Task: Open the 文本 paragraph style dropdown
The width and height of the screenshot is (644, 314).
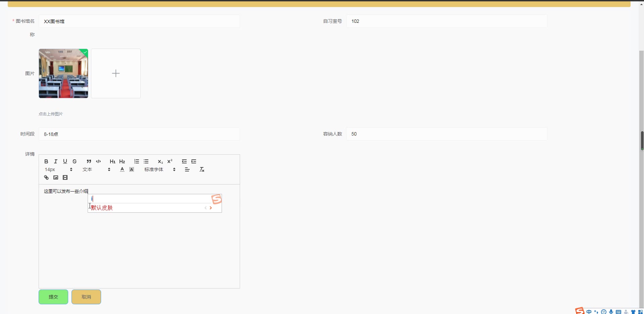Action: (x=96, y=169)
